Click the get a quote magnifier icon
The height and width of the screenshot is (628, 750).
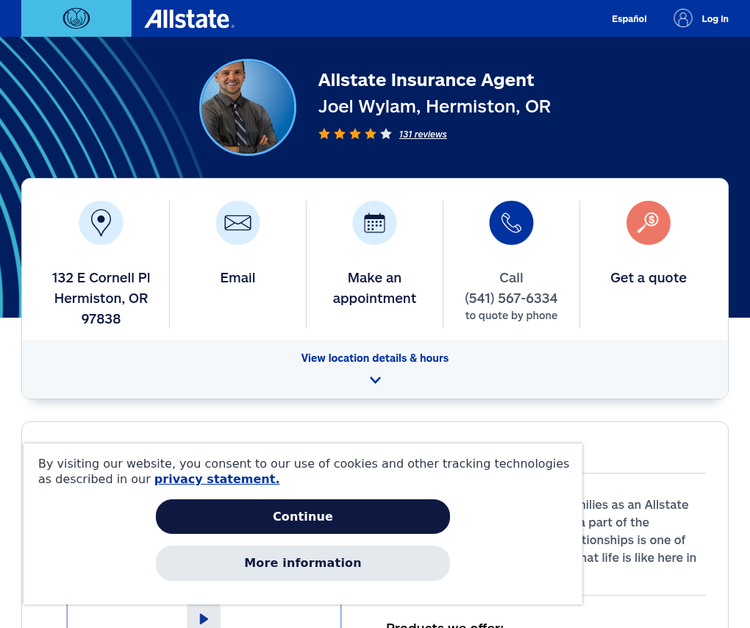648,223
